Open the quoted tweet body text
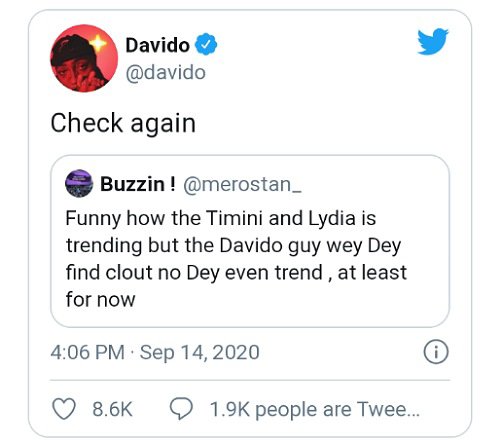The height and width of the screenshot is (444, 500). [236, 259]
